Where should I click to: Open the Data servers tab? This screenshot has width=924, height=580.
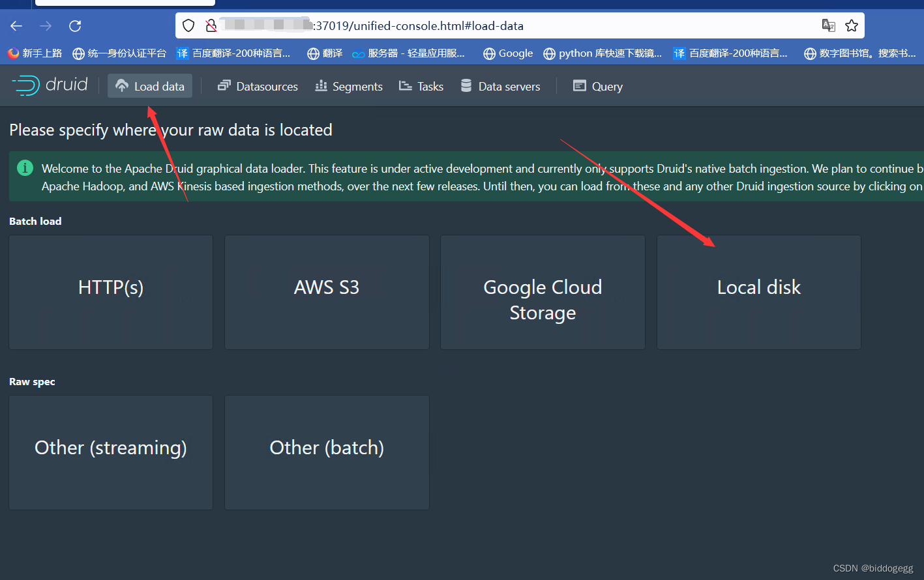[x=500, y=86]
